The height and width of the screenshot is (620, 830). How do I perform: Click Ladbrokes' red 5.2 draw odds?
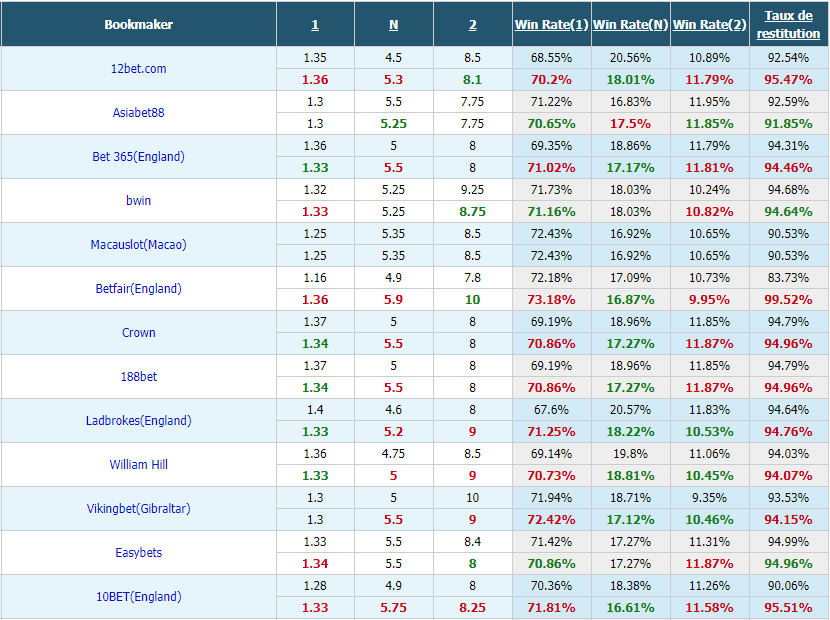(x=393, y=432)
